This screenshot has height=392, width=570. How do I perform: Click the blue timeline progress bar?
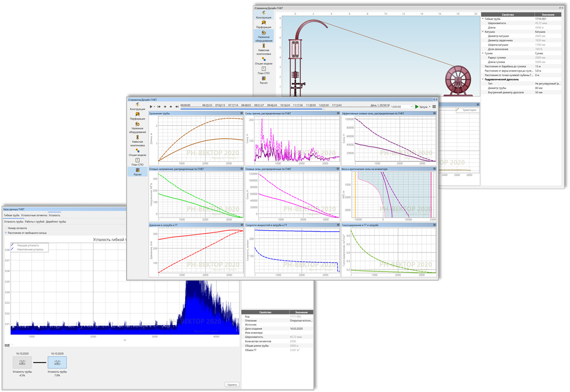tap(251, 109)
